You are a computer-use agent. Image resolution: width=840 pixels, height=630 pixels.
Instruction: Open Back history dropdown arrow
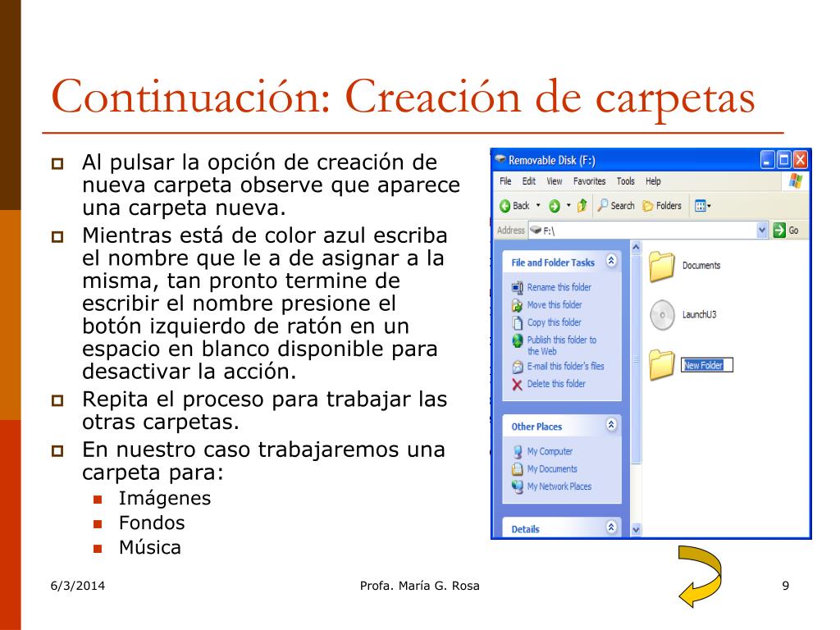[x=538, y=205]
